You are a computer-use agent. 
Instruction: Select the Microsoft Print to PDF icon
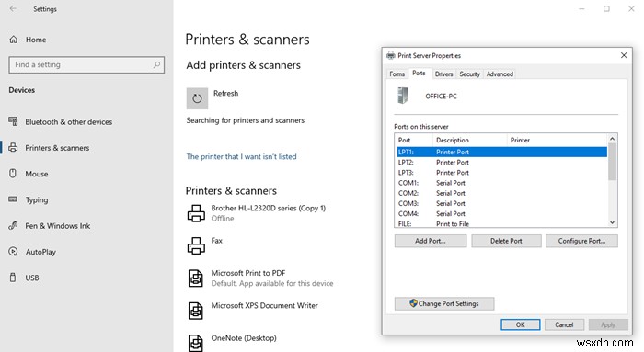(195, 278)
